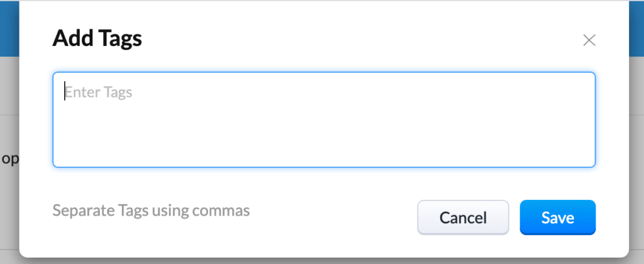The image size is (644, 264).
Task: Click the Enter Tags text field
Action: [324, 119]
